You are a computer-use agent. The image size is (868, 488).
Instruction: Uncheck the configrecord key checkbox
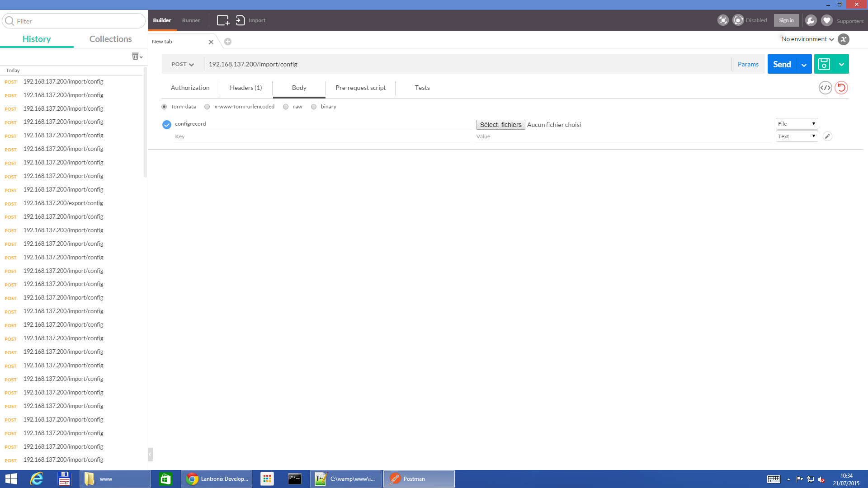pyautogui.click(x=167, y=124)
